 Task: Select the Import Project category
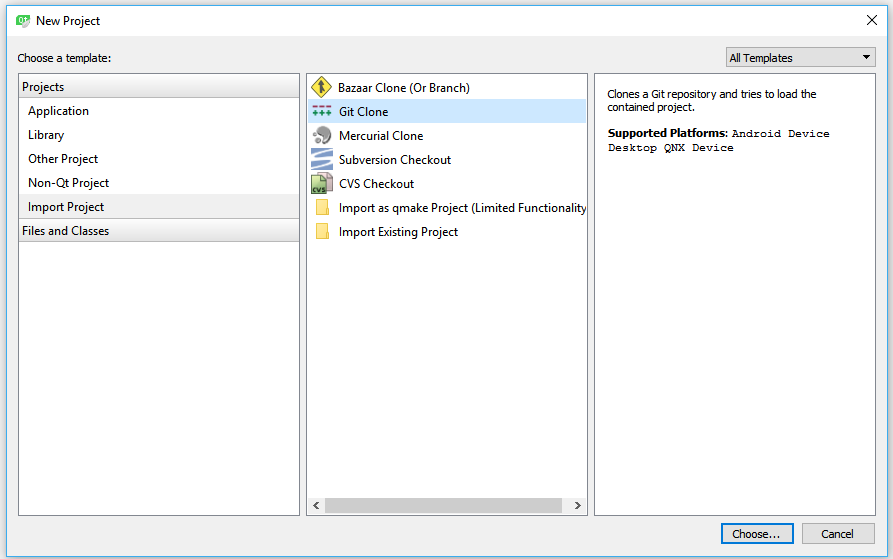click(x=158, y=207)
